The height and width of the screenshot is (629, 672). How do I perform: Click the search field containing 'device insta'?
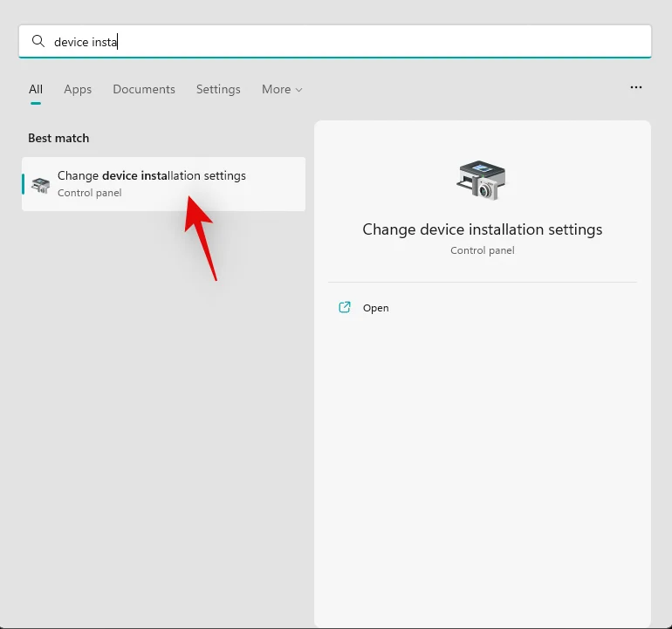click(349, 42)
